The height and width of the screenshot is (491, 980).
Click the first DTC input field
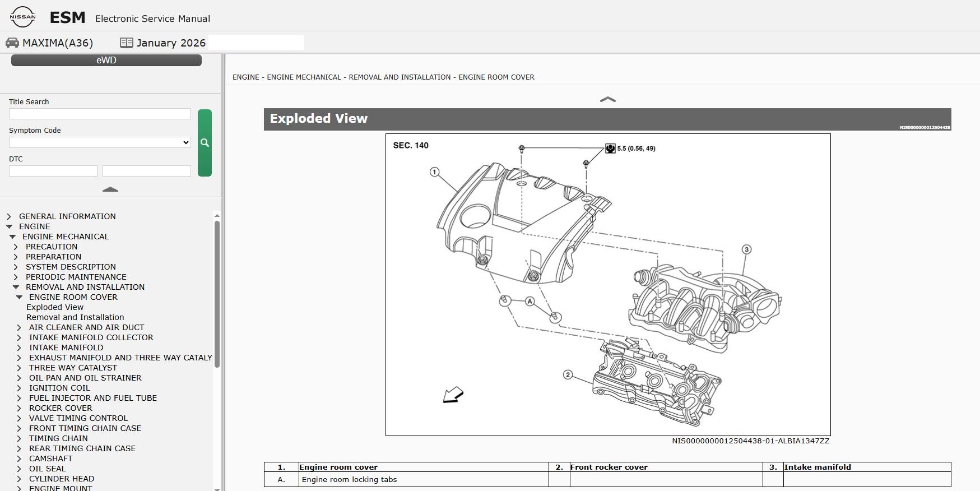click(53, 171)
